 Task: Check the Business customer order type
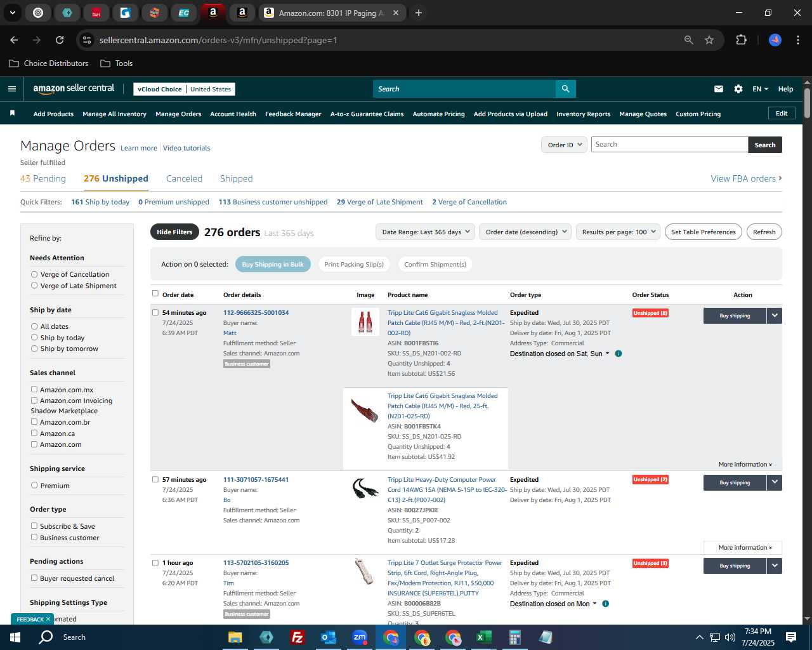click(x=34, y=537)
